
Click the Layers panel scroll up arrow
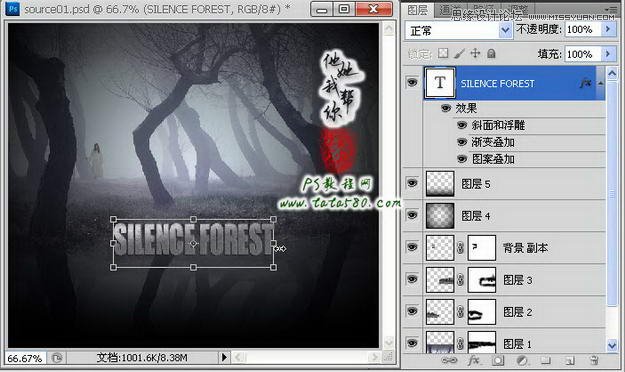point(612,73)
